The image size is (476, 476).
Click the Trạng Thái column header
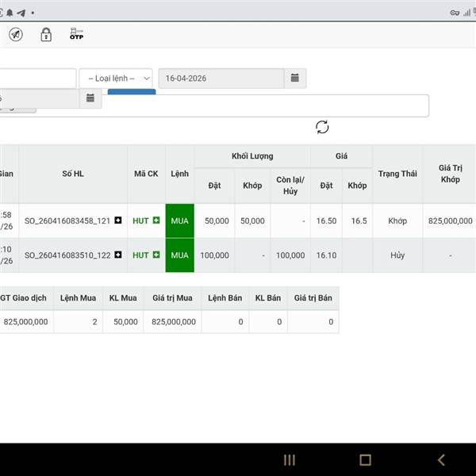tap(397, 174)
